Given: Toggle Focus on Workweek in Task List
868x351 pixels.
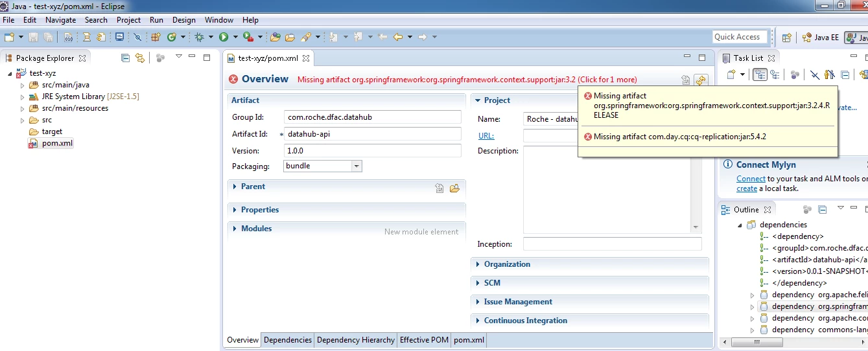Looking at the screenshot, I should pos(795,75).
